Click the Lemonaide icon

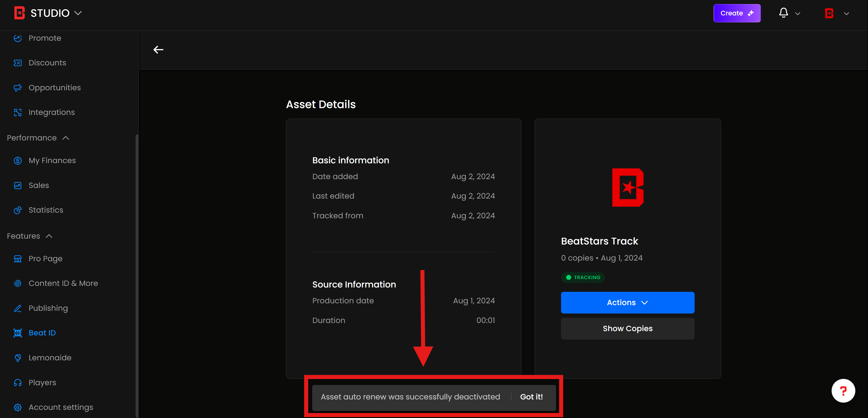tap(18, 358)
